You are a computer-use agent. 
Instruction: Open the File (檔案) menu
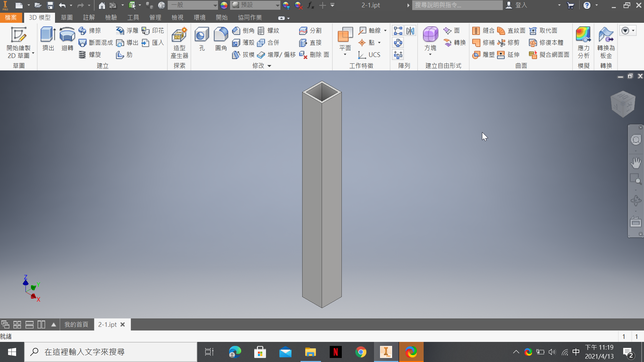pos(11,17)
